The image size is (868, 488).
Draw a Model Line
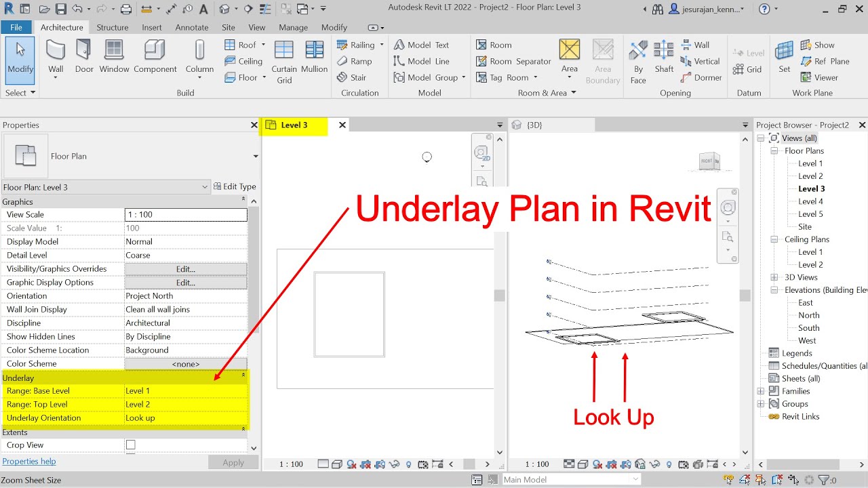[x=421, y=61]
